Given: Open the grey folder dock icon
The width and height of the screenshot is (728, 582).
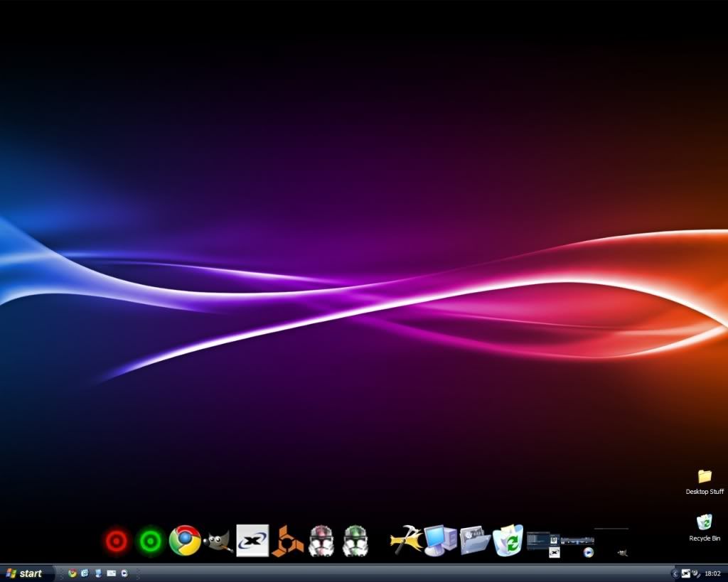Looking at the screenshot, I should [475, 541].
